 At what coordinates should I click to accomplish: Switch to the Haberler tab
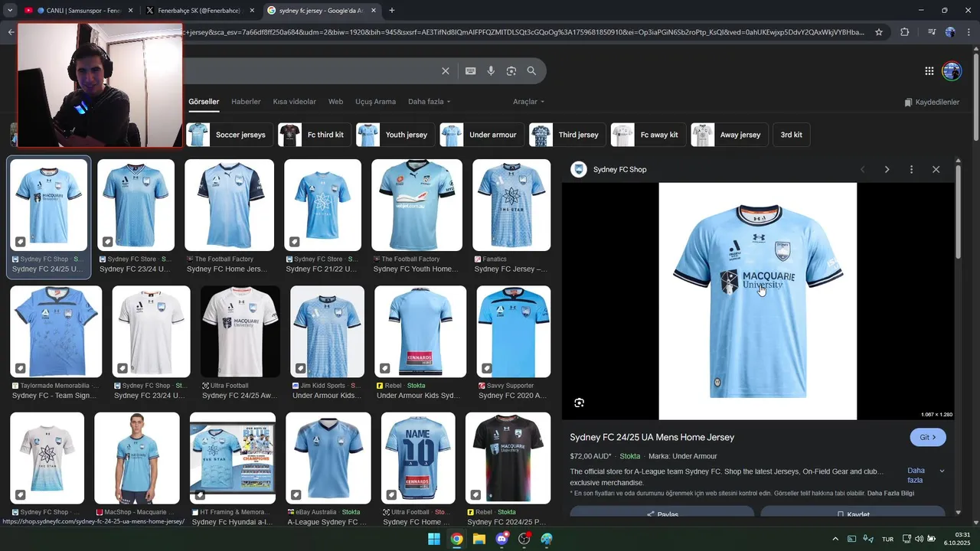point(246,102)
